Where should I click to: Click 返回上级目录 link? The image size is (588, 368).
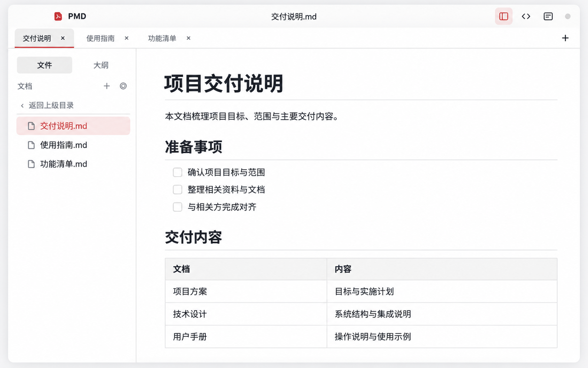51,105
